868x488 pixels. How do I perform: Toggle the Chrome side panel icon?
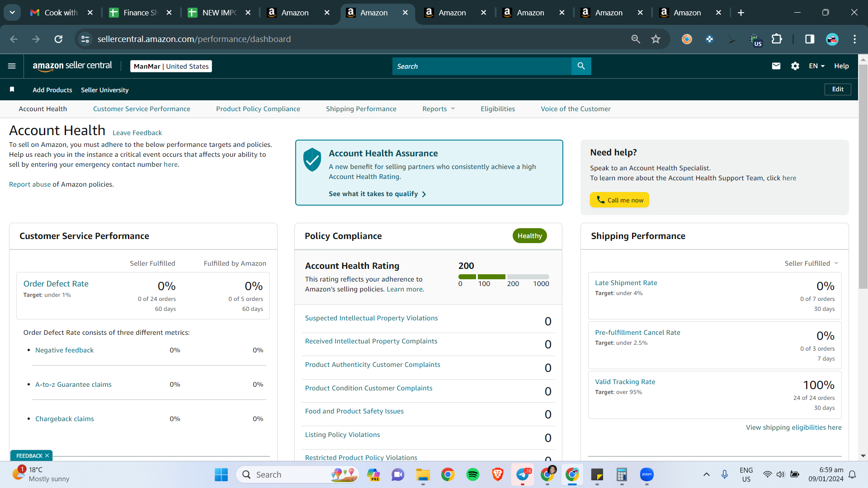pyautogui.click(x=810, y=39)
